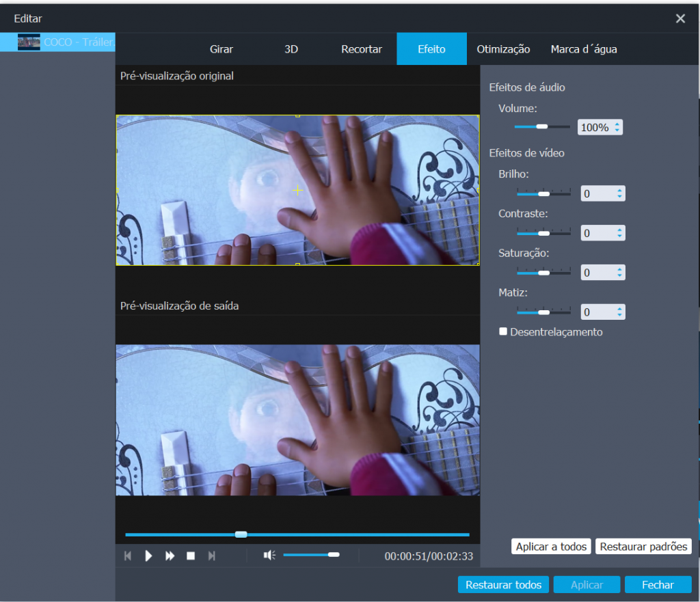The image size is (700, 602).
Task: Click the Saturação value stepper arrows
Action: [x=619, y=273]
